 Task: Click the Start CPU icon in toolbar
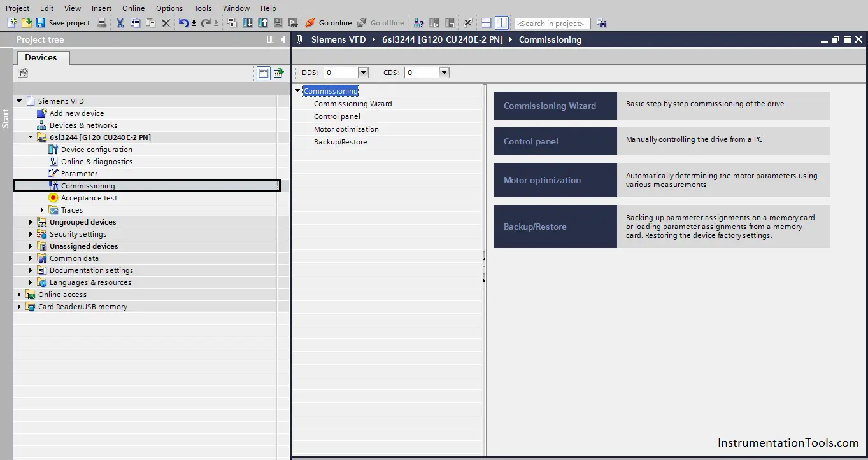[x=434, y=23]
